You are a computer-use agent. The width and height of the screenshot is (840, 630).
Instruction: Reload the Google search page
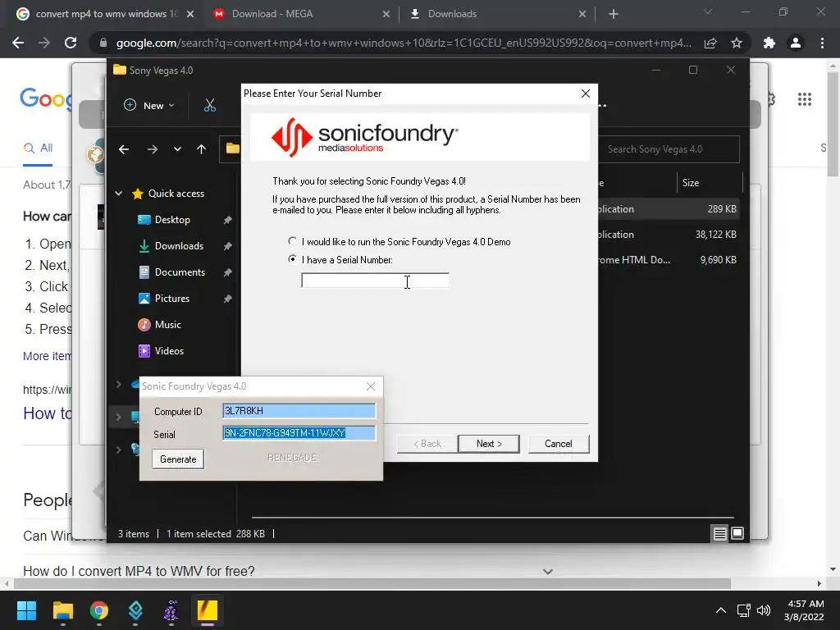[71, 43]
